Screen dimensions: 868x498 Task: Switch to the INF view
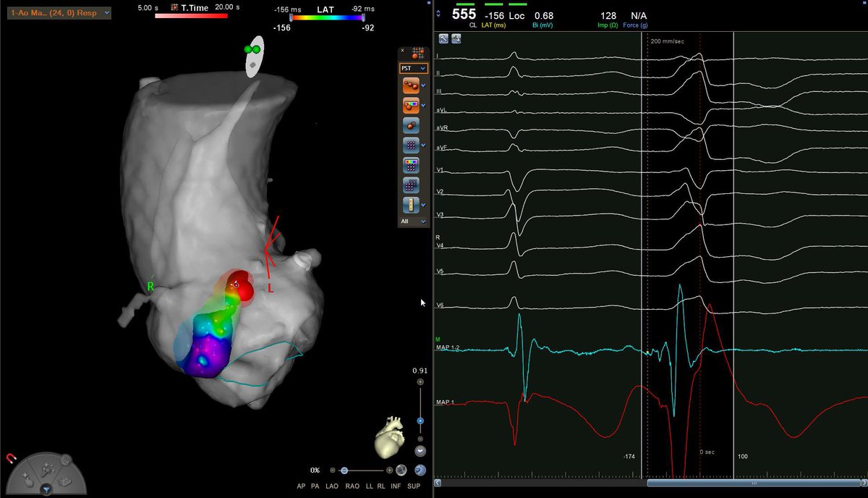click(396, 486)
